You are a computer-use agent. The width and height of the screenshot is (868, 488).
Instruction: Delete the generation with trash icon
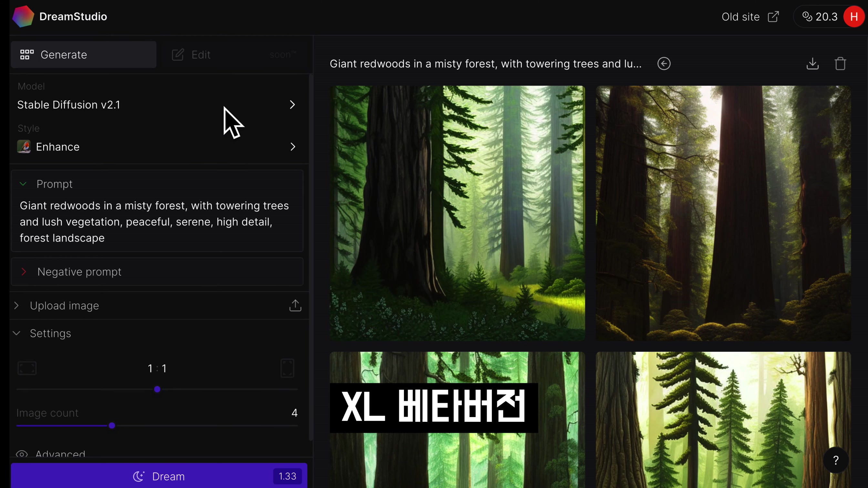tap(840, 64)
